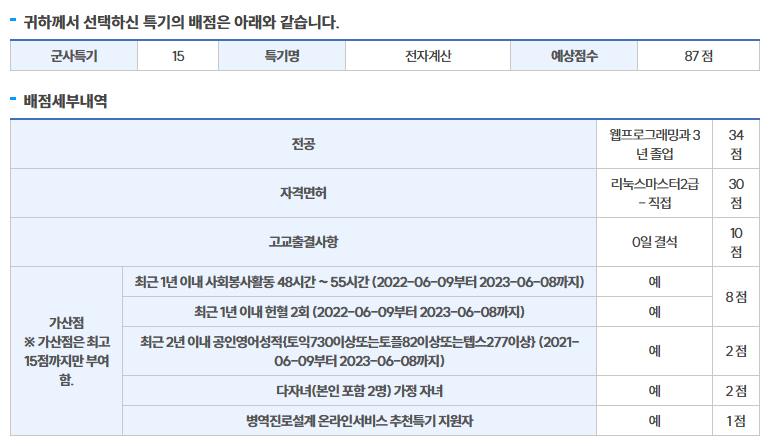
Task: Click the 군사특기 header cell
Action: click(x=73, y=56)
